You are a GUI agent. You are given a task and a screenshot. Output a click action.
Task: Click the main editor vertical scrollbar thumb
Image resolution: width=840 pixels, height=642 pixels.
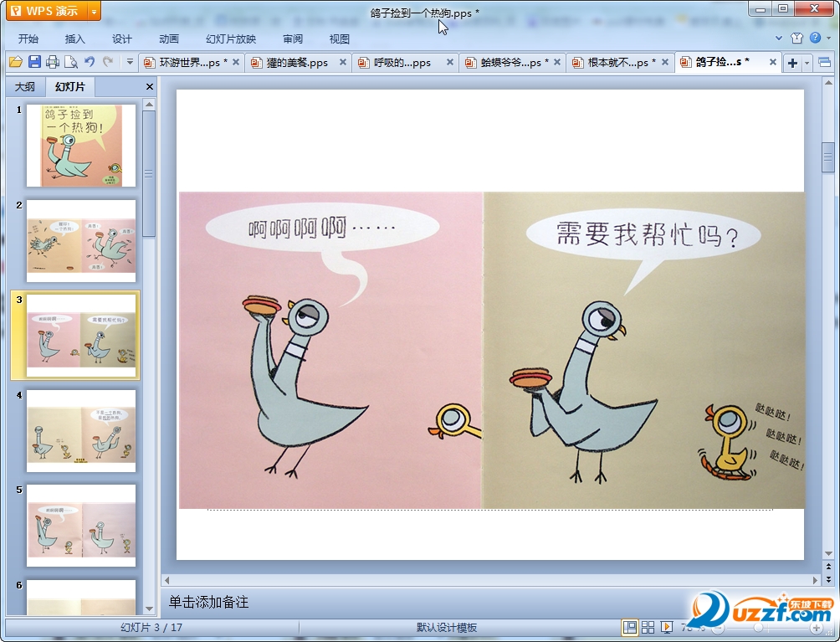pyautogui.click(x=828, y=157)
